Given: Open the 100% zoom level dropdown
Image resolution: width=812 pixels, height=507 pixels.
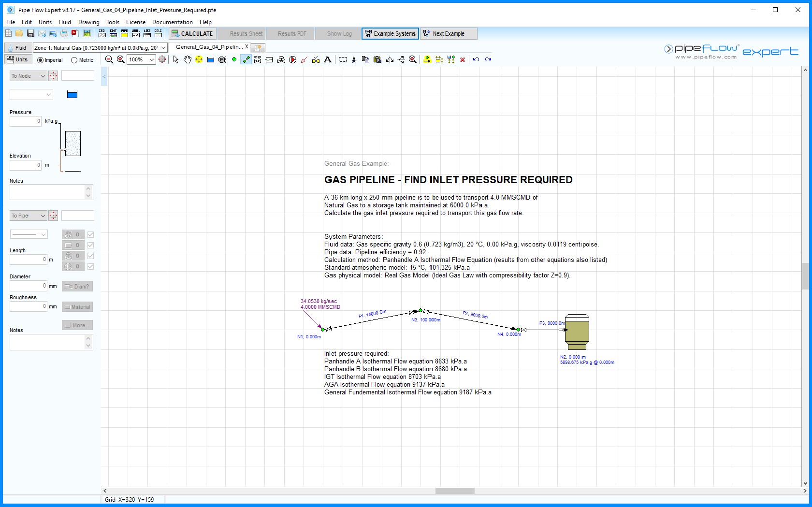Looking at the screenshot, I should pyautogui.click(x=141, y=59).
